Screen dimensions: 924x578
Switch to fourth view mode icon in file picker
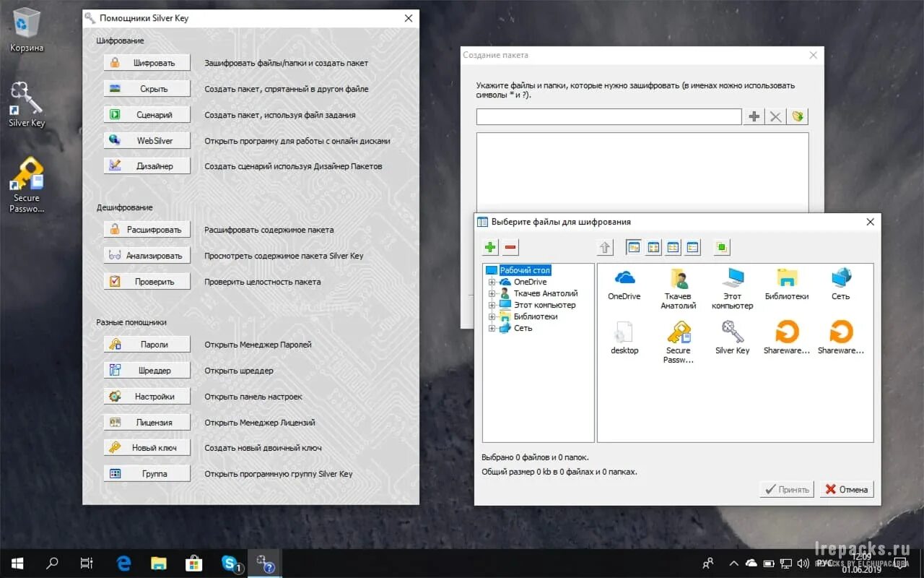(693, 247)
